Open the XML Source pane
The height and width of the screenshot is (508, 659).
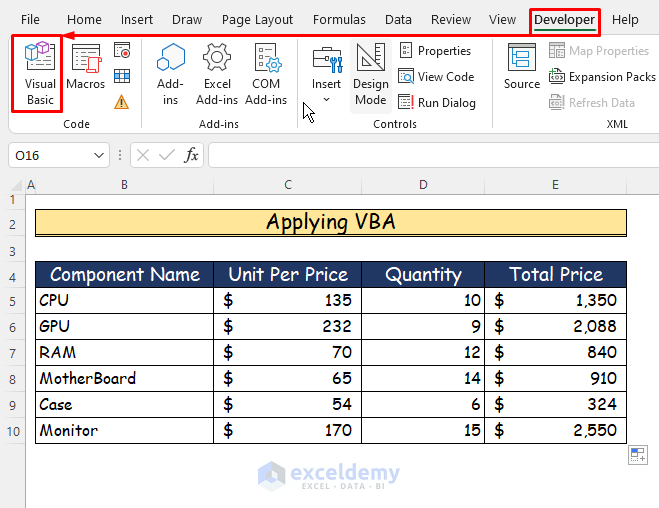[x=522, y=66]
